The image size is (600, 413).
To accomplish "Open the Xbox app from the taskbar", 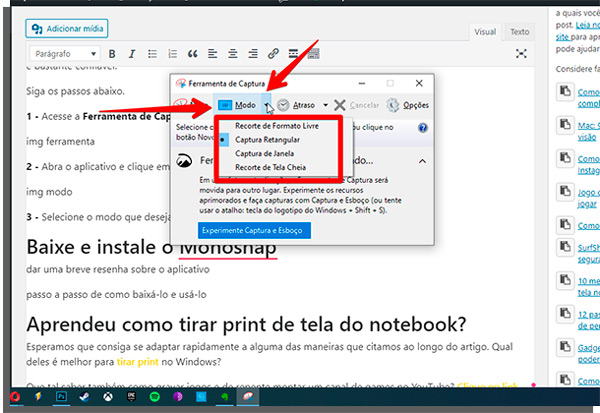I will pos(108,397).
